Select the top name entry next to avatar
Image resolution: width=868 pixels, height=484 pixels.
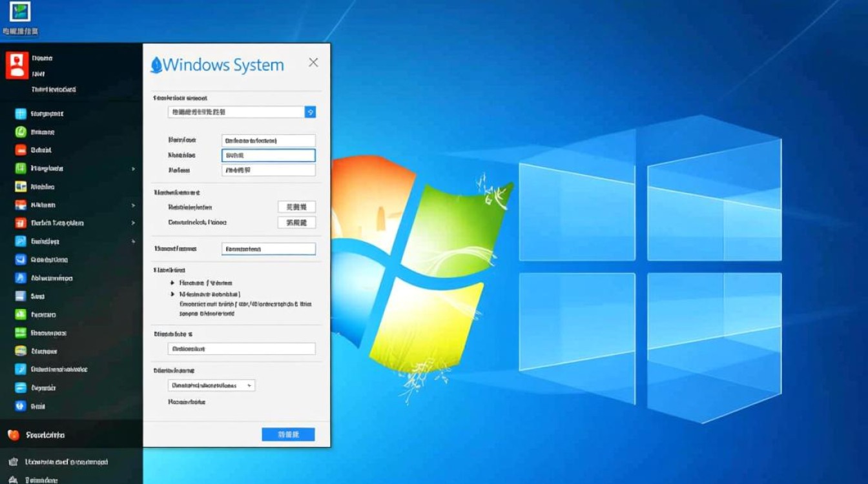pos(42,58)
